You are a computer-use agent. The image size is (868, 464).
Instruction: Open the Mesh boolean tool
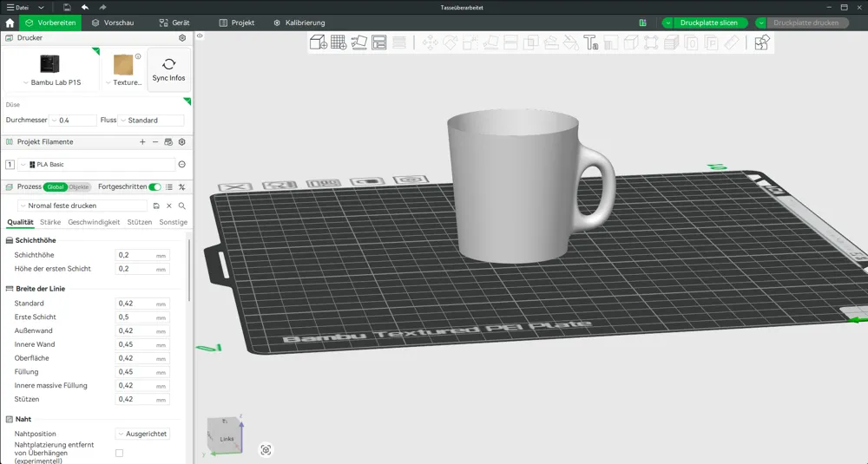point(531,42)
